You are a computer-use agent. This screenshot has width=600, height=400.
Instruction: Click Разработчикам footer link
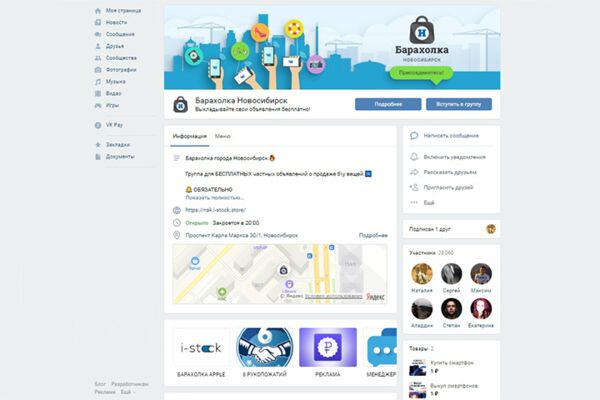click(130, 384)
